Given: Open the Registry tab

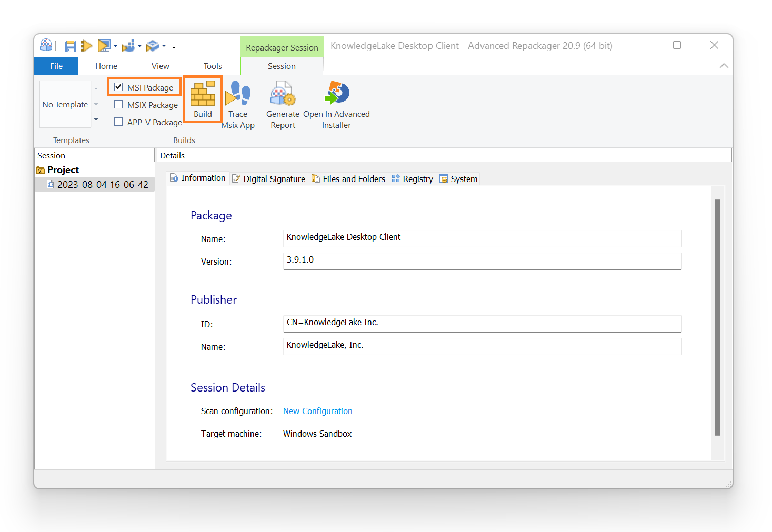Looking at the screenshot, I should click(x=413, y=179).
